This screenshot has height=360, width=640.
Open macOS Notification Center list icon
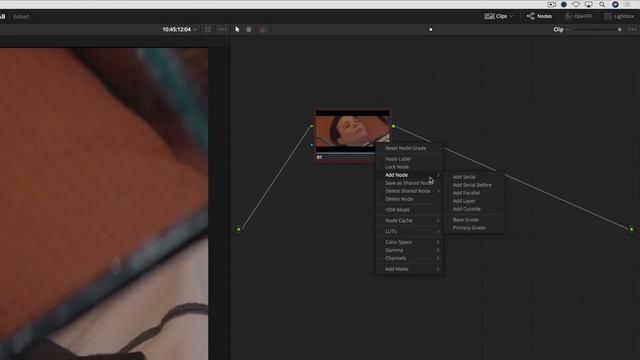(627, 4)
